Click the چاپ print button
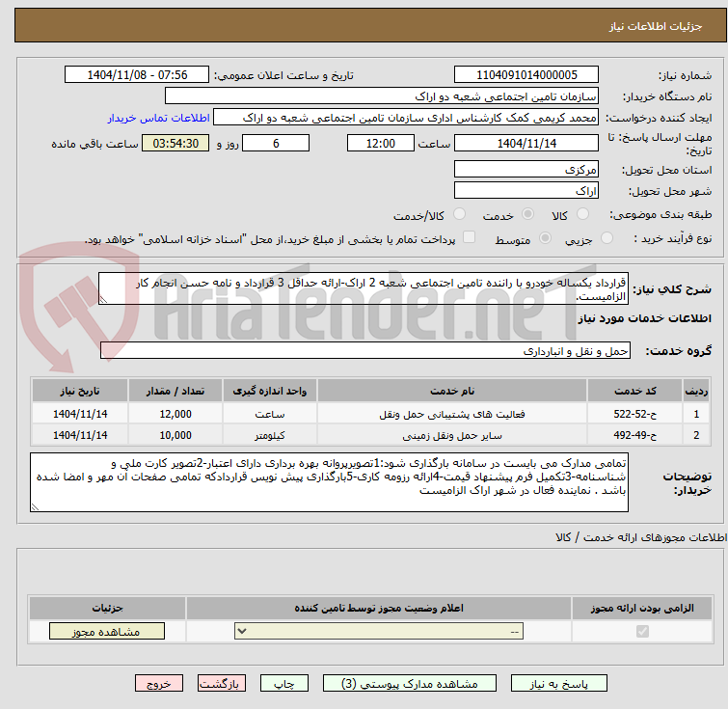 click(283, 684)
